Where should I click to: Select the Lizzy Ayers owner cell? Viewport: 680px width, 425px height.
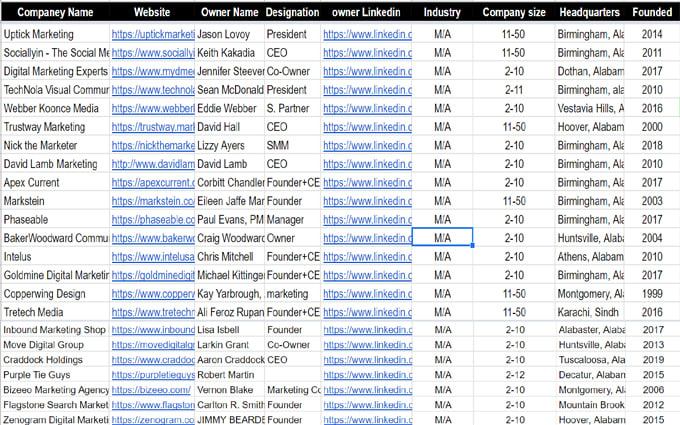(229, 146)
